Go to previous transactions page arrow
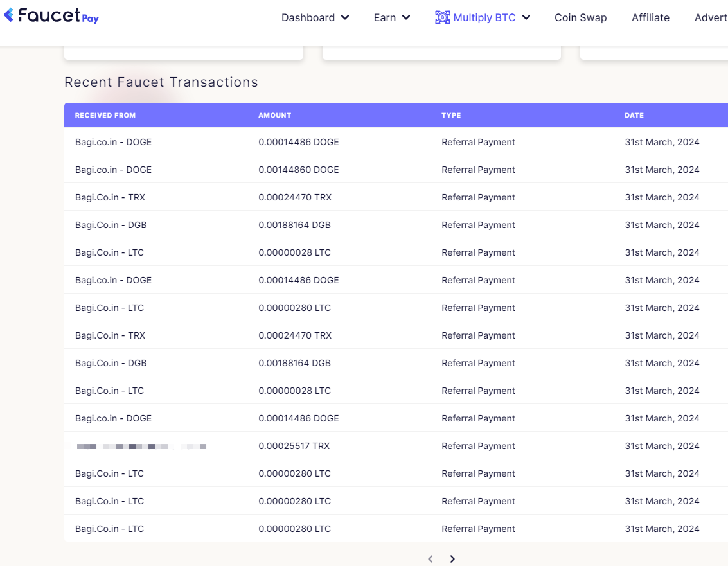Viewport: 728px width, 566px height. click(431, 558)
